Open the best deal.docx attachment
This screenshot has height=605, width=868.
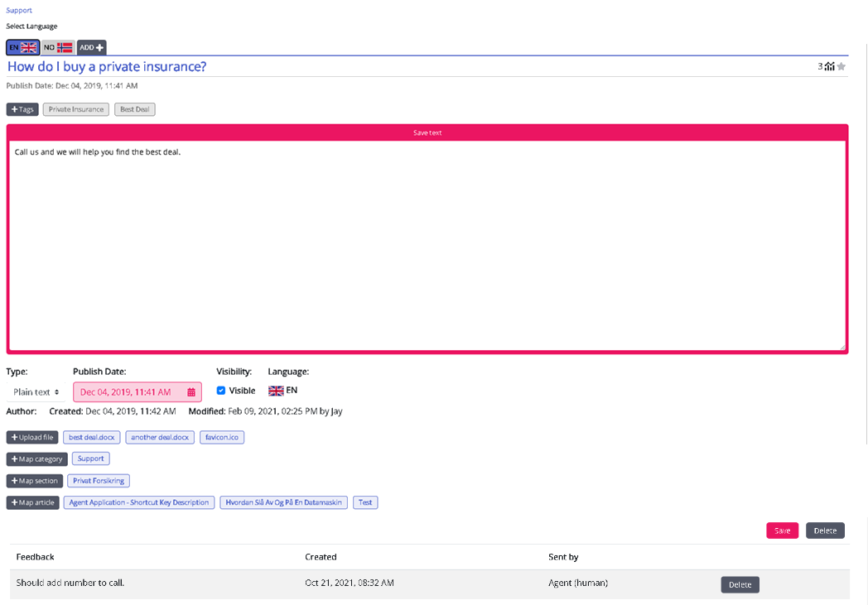92,437
